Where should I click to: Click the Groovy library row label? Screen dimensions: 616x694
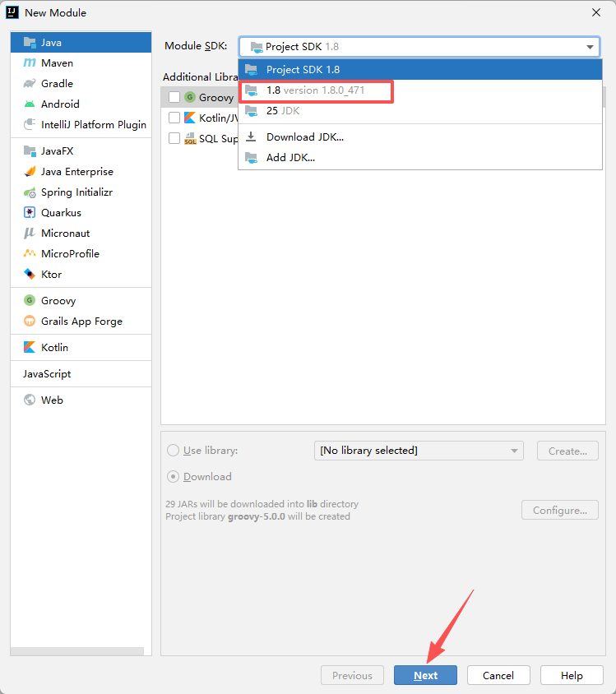coord(216,97)
